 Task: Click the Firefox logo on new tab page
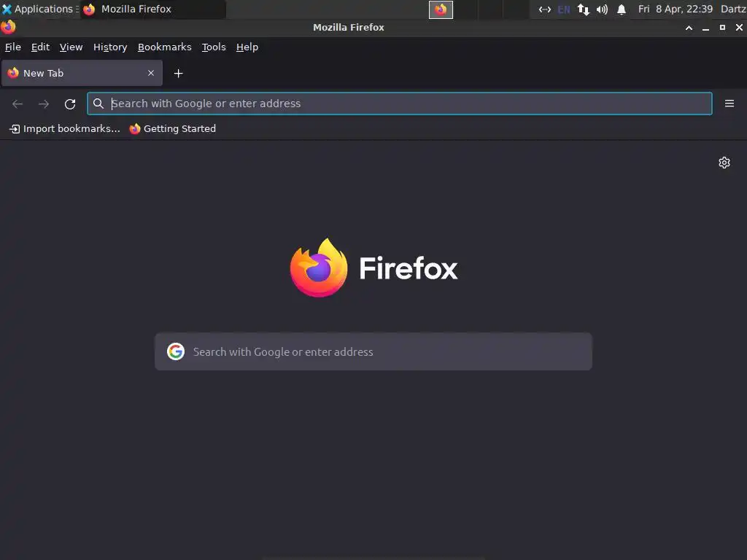click(x=374, y=268)
